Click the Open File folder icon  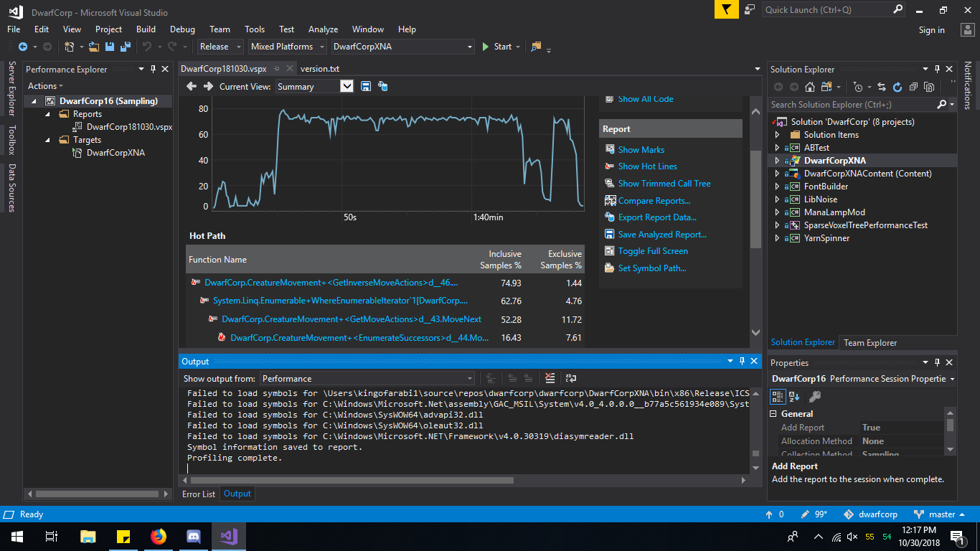(95, 47)
